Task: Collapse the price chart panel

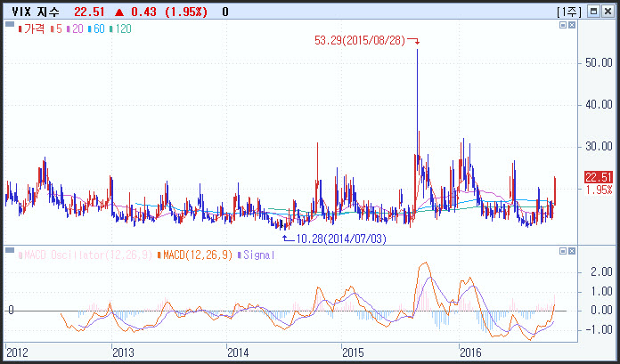Action: [x=564, y=25]
